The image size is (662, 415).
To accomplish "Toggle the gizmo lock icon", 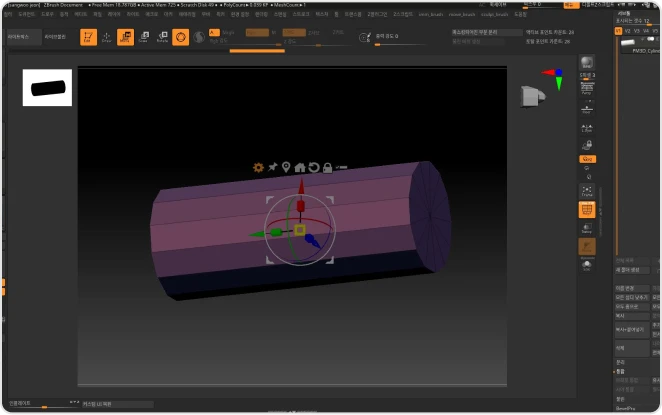I will click(327, 168).
